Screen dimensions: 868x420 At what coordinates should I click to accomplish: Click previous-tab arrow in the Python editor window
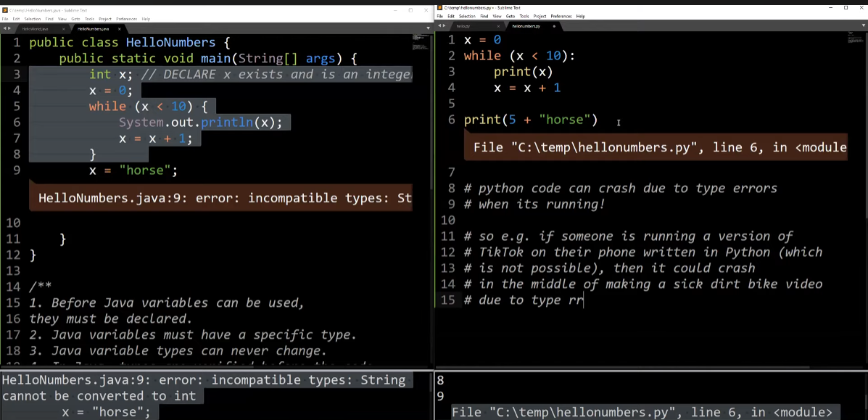tap(439, 26)
